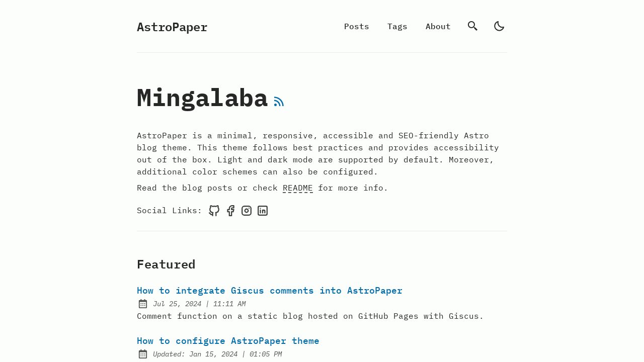The height and width of the screenshot is (362, 644).
Task: Click the Mingalaba heading
Action: [x=202, y=98]
